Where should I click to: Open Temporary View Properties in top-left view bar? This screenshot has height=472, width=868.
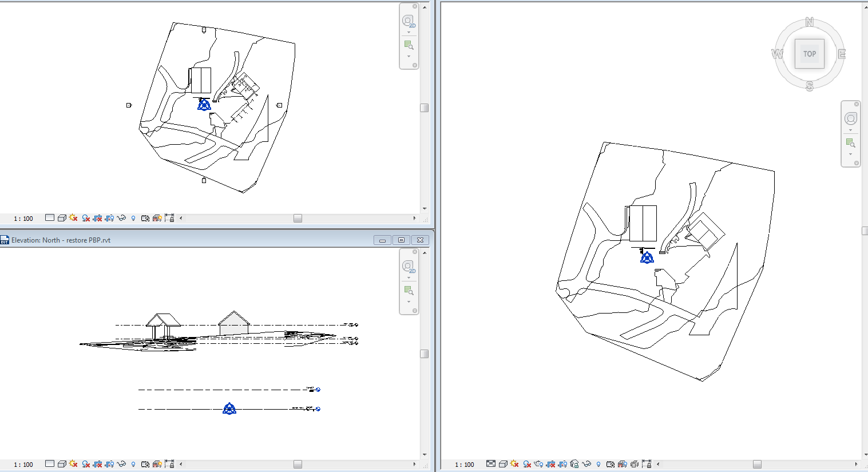145,218
